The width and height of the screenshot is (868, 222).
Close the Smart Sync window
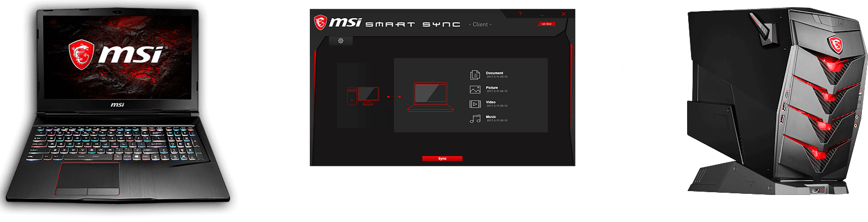point(564,14)
